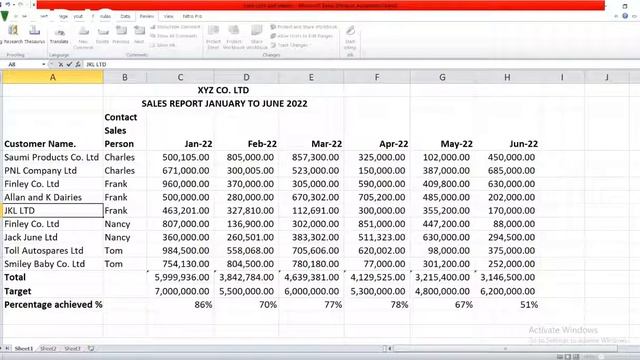
Task: Click the horizontal scrollbar track
Action: 505,349
